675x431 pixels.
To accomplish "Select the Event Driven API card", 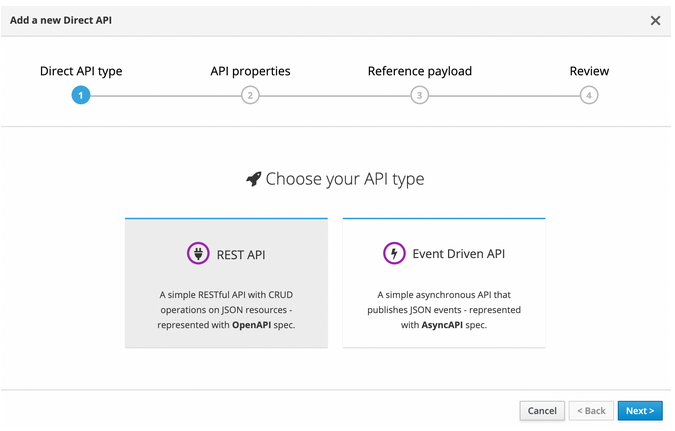I will (444, 283).
